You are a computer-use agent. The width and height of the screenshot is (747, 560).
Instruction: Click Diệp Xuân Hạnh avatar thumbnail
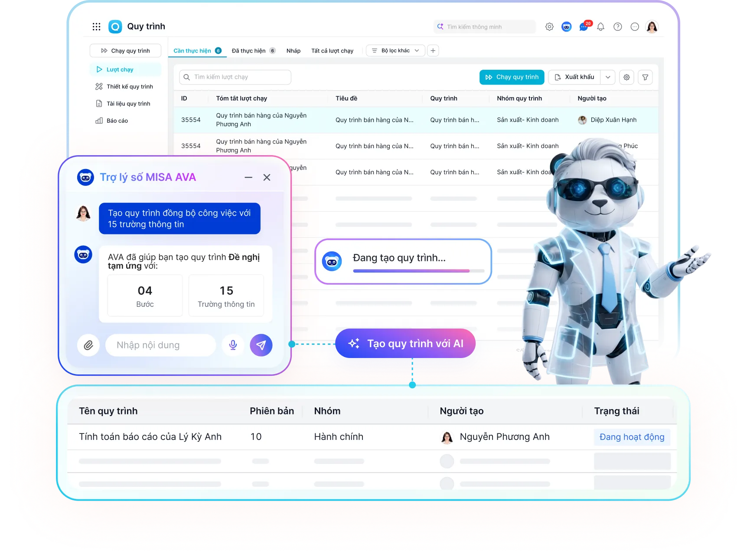pos(582,120)
